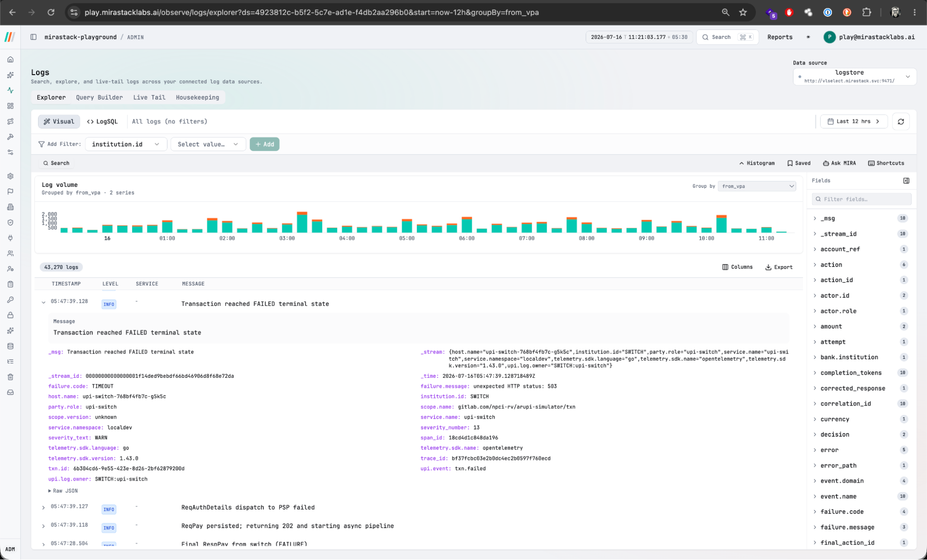Open the browser three-dot menu
This screenshot has width=927, height=560.
[x=914, y=13]
